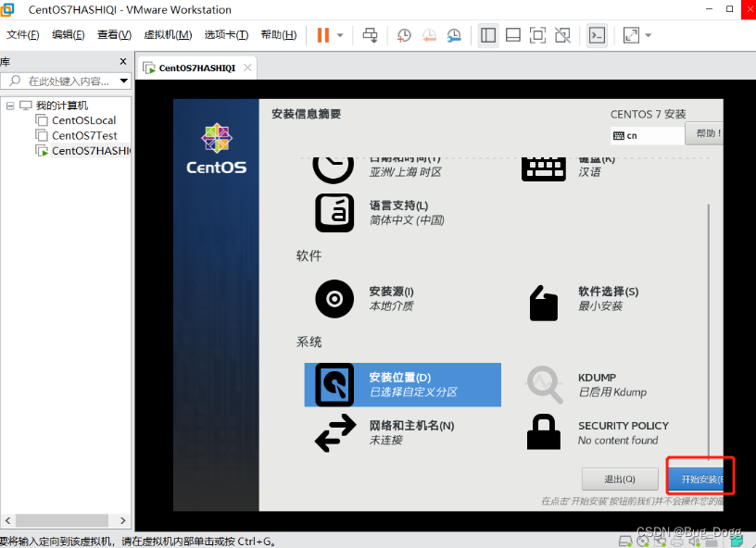Screen dimensions: 756x548
Task: Click the library scroll left arrow
Action: (7, 520)
